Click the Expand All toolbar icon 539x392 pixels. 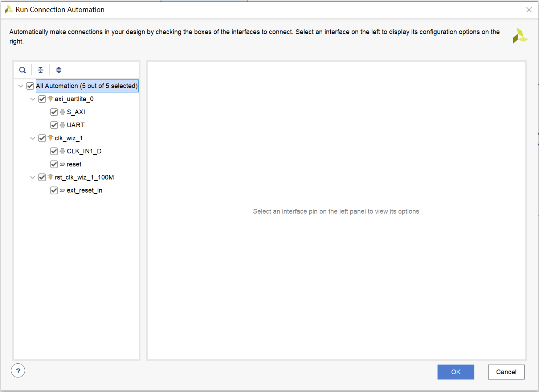pos(59,70)
